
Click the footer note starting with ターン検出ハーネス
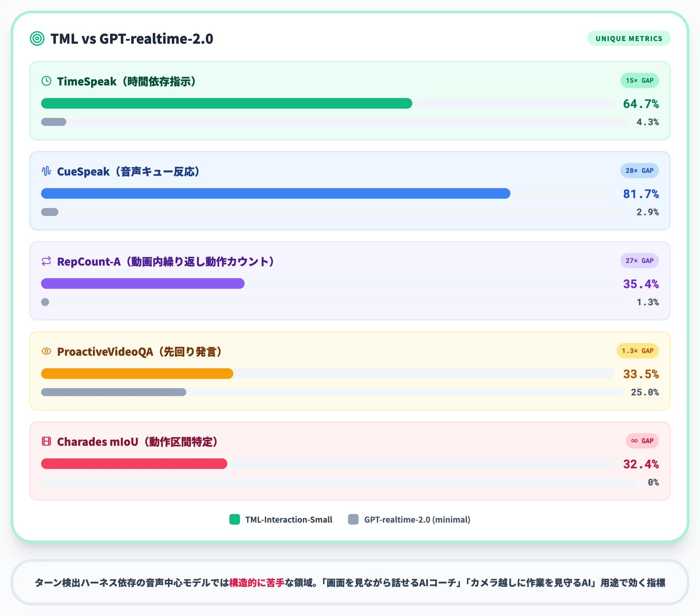tap(350, 583)
